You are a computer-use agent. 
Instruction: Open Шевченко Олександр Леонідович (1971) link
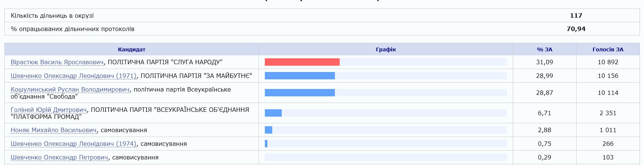(73, 76)
